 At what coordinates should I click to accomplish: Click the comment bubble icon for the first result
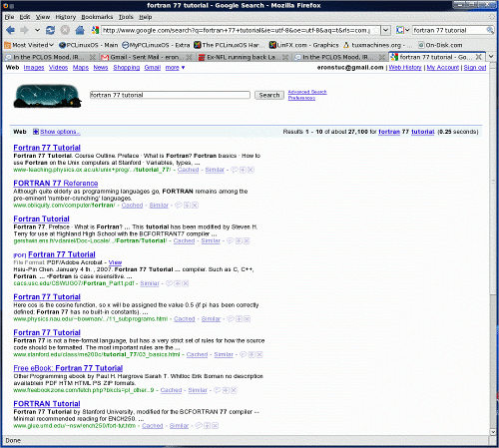pos(235,170)
